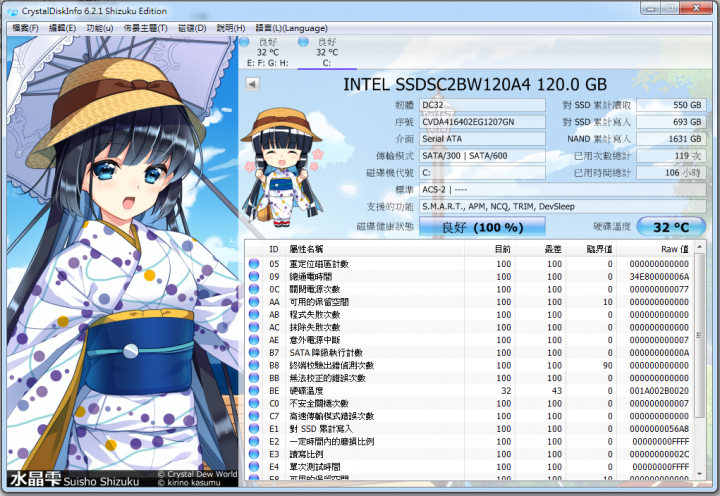Viewport: 720px width, 496px height.
Task: Click the host writes value 693 GB
Action: click(x=671, y=122)
